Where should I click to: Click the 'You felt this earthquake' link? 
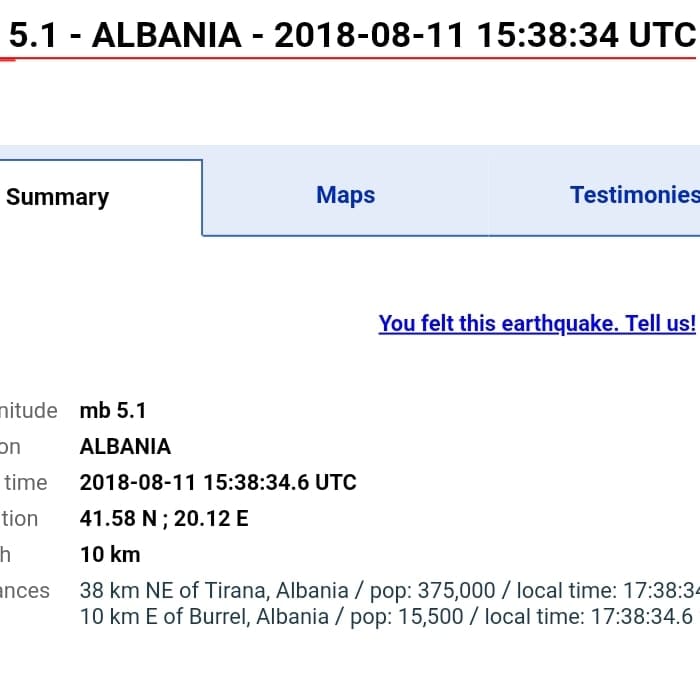point(536,323)
